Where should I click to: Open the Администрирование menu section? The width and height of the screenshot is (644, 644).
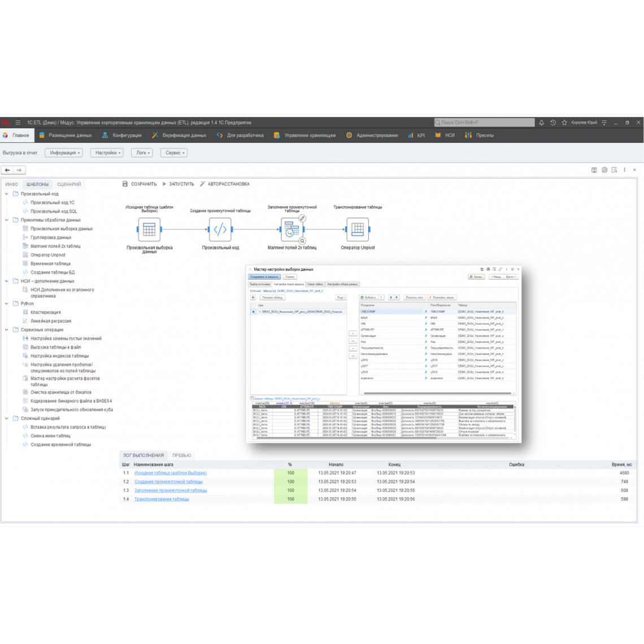click(x=372, y=135)
